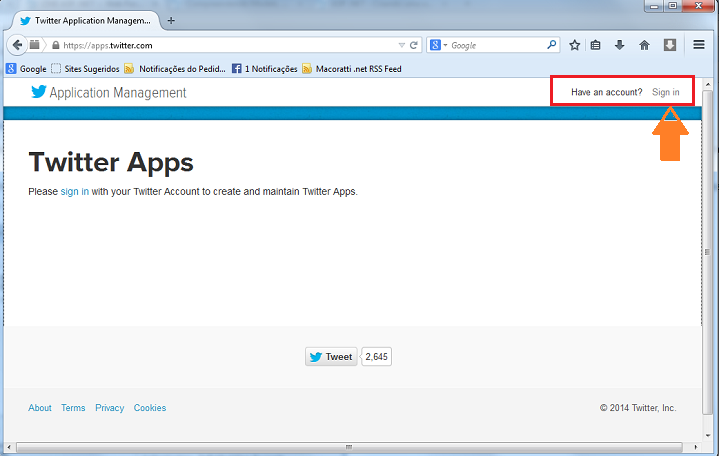719x456 pixels.
Task: Bookmark this page with the star icon
Action: (x=575, y=45)
